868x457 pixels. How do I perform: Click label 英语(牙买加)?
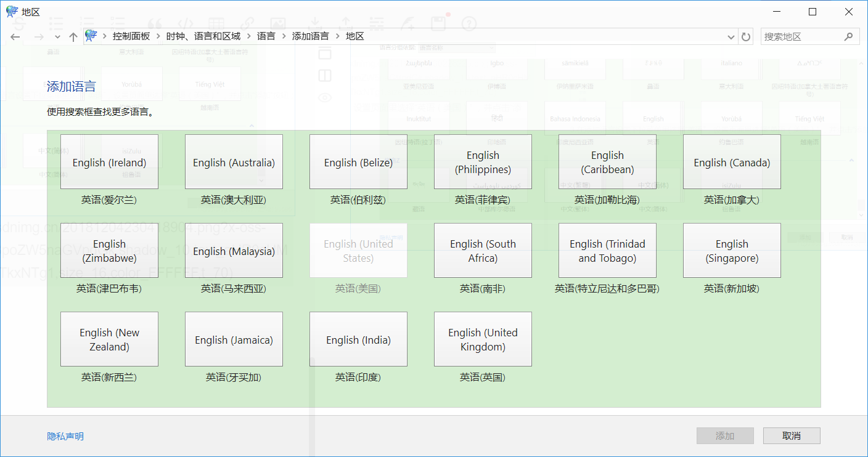click(234, 378)
